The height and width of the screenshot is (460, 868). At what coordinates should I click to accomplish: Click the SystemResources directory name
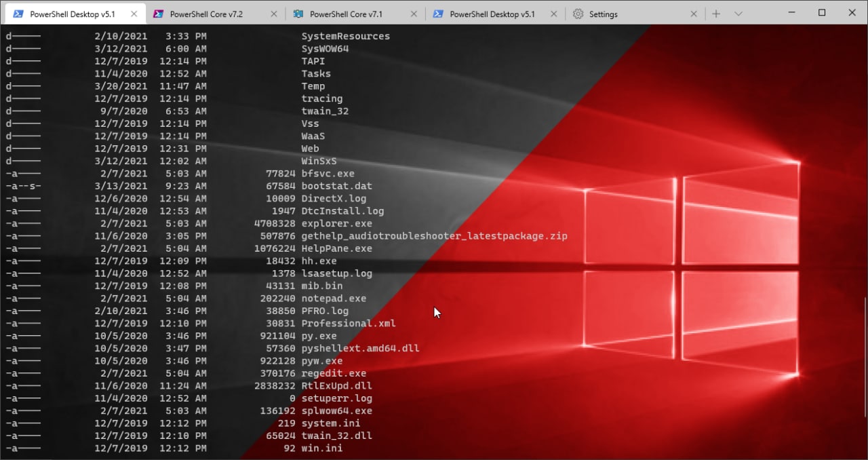(346, 36)
